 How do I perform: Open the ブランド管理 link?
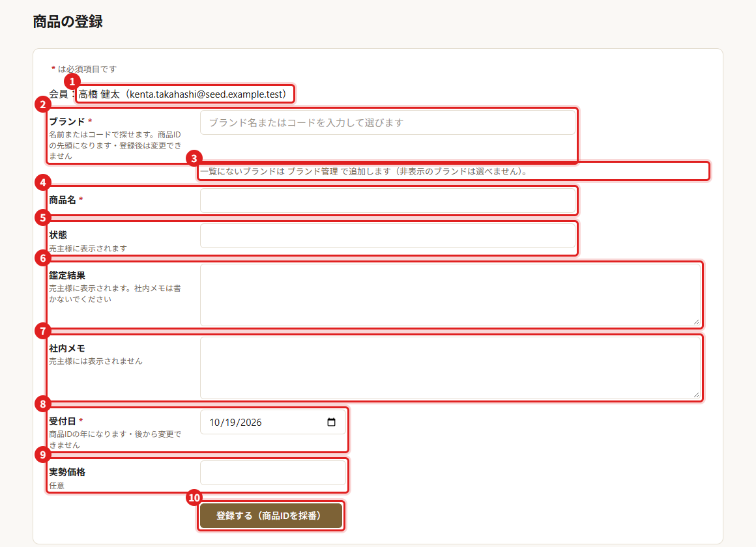[312, 171]
